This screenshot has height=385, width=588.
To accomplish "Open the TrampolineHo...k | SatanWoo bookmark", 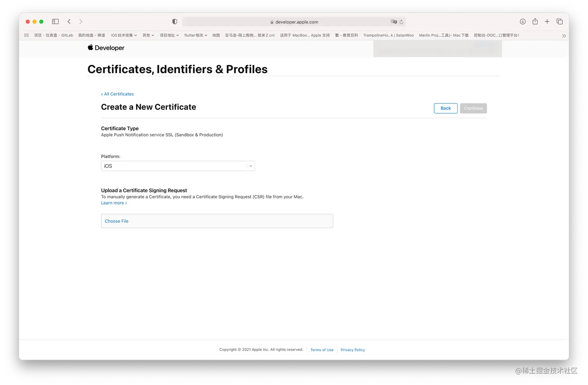I will pyautogui.click(x=388, y=35).
